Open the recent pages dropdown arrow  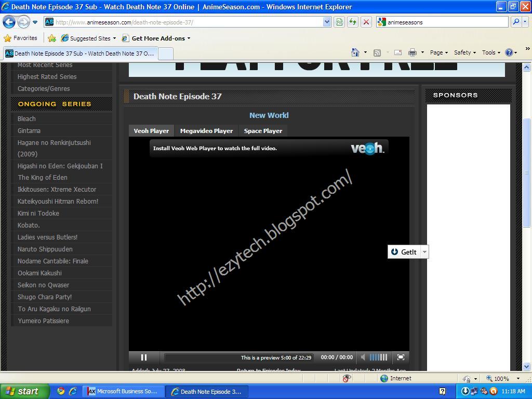35,22
